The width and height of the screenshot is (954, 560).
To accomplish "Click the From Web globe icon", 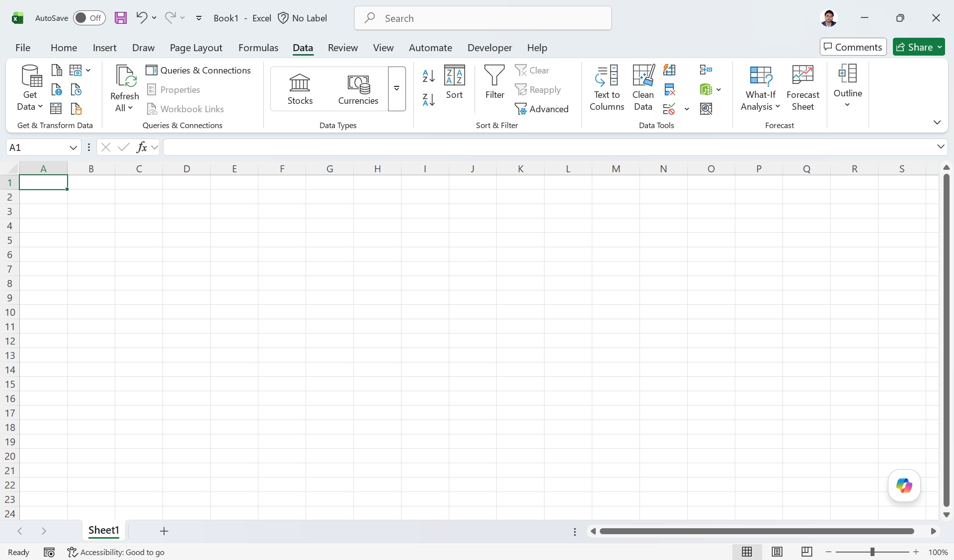I will click(57, 90).
